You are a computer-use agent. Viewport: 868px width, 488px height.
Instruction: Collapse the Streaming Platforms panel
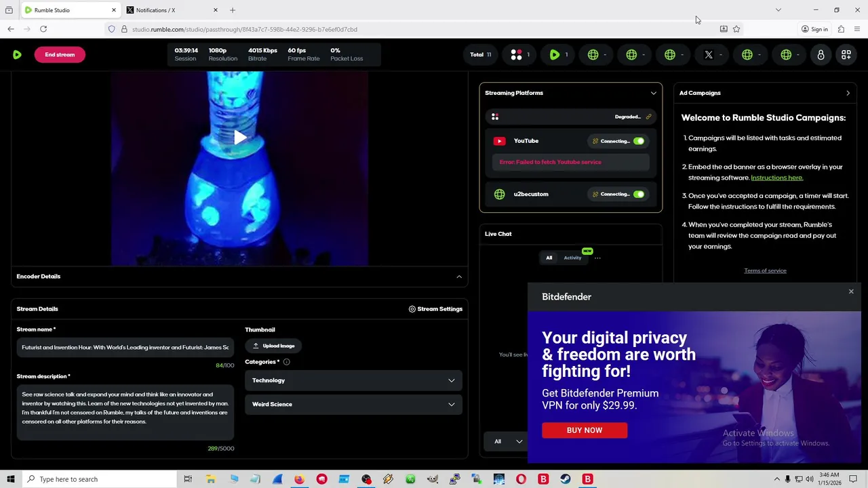[x=654, y=93]
